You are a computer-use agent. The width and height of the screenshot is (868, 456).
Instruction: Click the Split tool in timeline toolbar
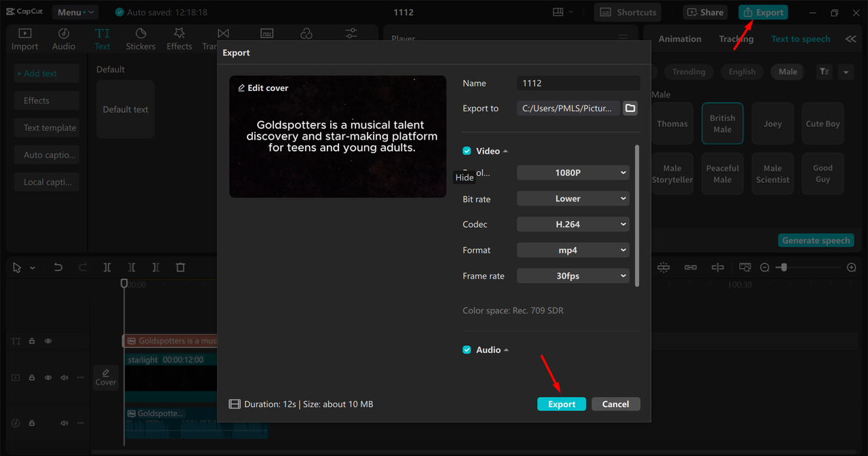pos(107,267)
